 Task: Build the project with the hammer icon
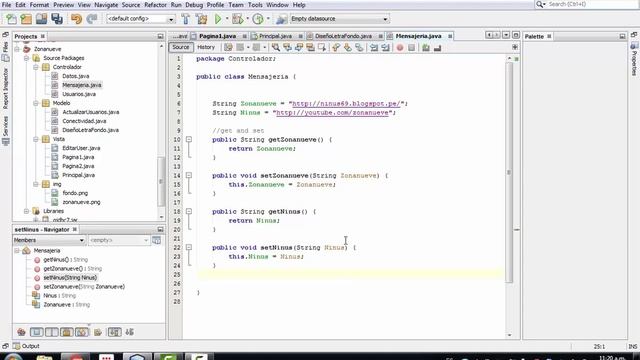pos(186,19)
